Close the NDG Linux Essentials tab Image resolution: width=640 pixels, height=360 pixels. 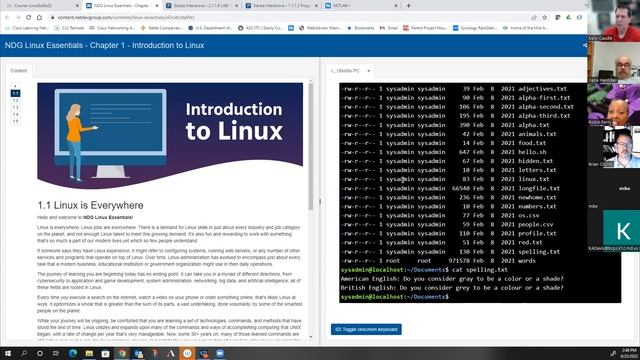157,6
